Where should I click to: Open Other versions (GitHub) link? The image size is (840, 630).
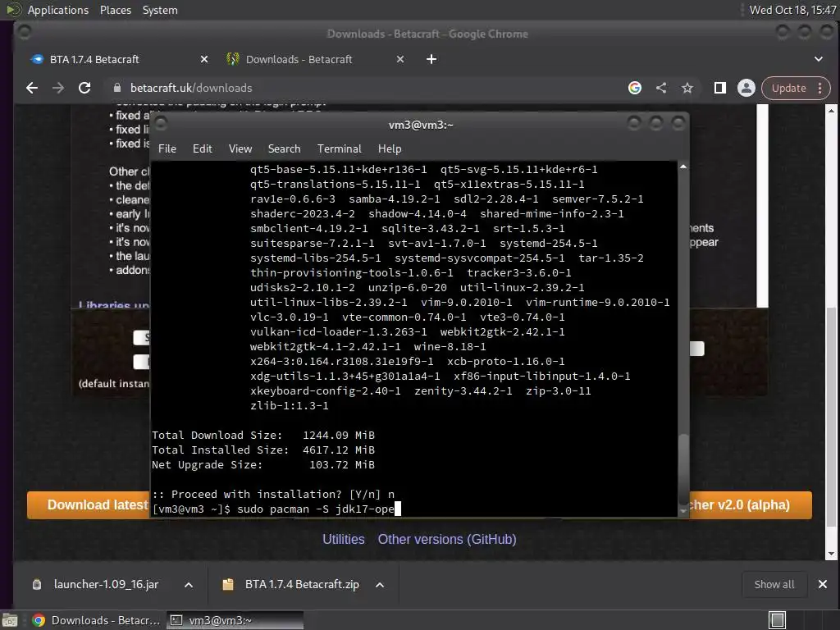[447, 540]
